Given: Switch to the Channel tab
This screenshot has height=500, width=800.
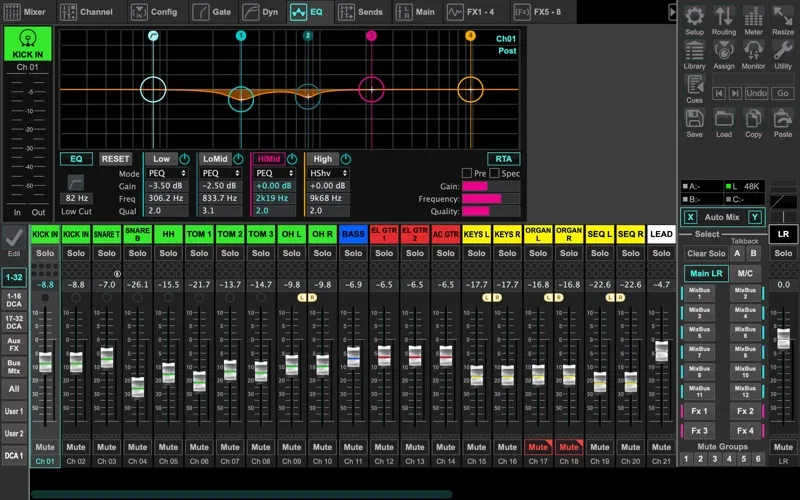Looking at the screenshot, I should click(x=87, y=12).
